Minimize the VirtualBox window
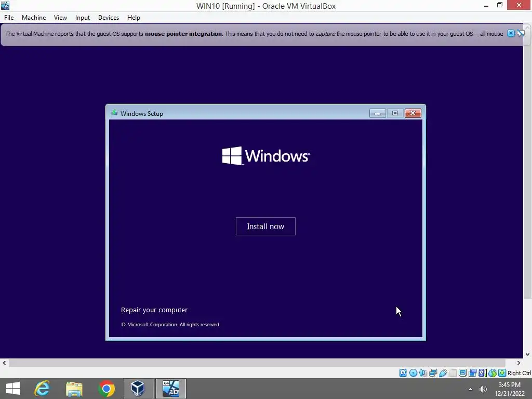The height and width of the screenshot is (399, 532). coord(486,5)
